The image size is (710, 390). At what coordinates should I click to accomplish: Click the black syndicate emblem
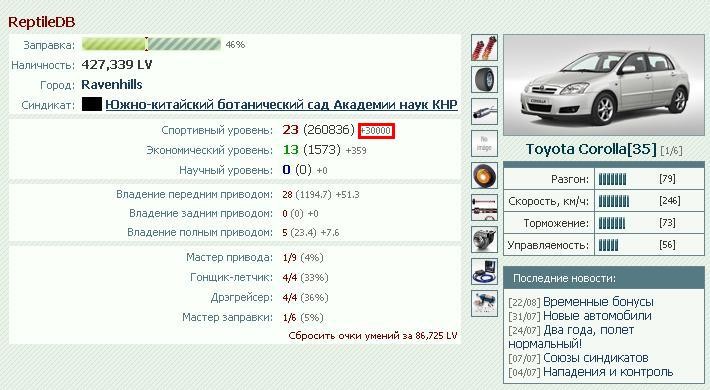pos(91,105)
